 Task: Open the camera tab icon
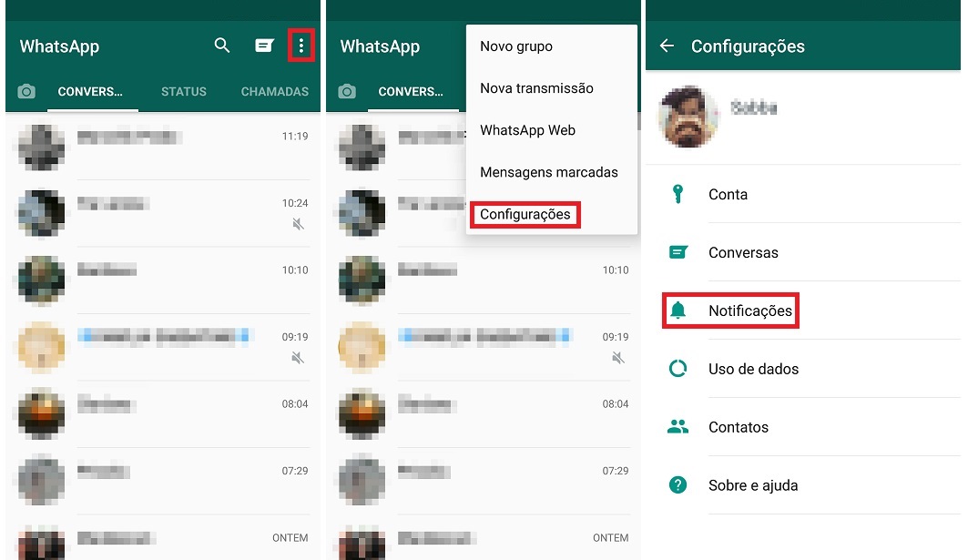pyautogui.click(x=27, y=90)
